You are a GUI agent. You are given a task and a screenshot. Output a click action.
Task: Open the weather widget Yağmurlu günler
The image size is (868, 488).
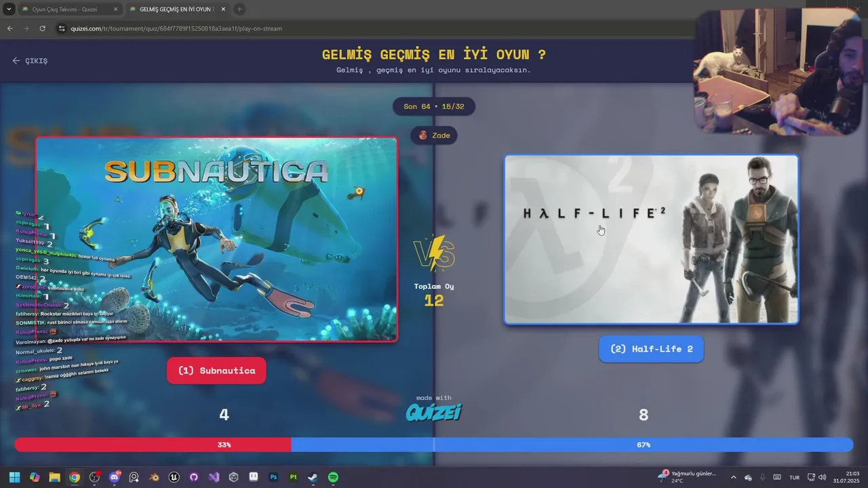coord(687,477)
